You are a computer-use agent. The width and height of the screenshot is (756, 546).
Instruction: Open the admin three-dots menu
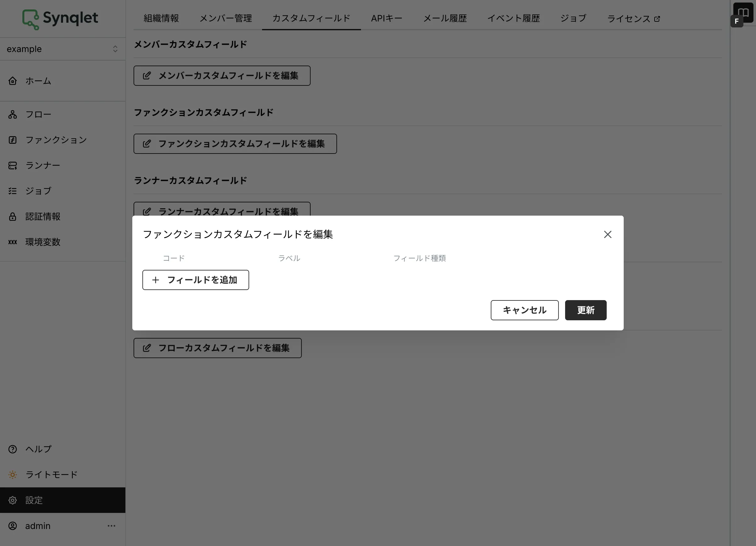click(111, 526)
